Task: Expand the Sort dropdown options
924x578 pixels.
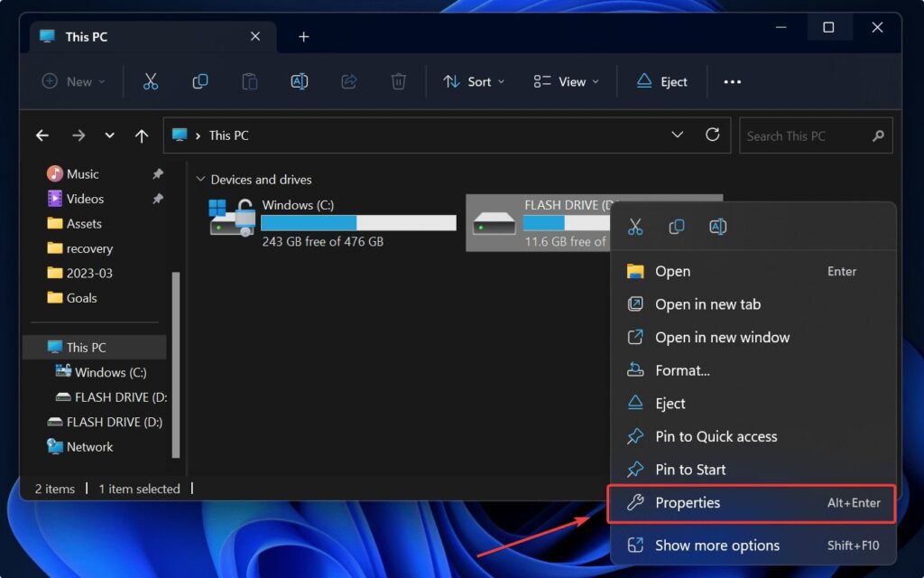Action: click(473, 81)
